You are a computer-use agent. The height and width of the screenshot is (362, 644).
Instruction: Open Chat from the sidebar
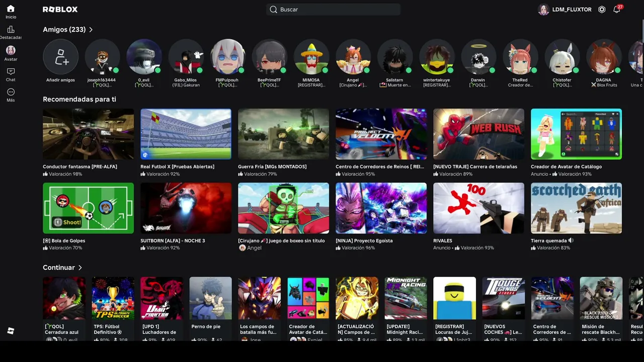(x=11, y=74)
